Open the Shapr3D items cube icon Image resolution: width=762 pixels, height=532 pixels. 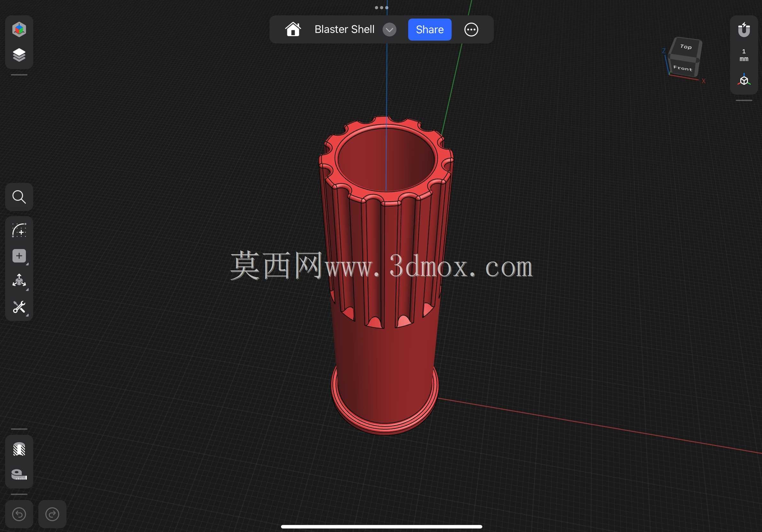(19, 29)
